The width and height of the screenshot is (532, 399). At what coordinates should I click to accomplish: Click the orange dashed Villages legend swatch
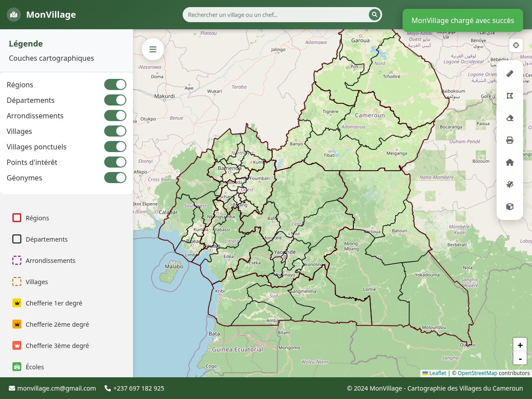pos(17,282)
